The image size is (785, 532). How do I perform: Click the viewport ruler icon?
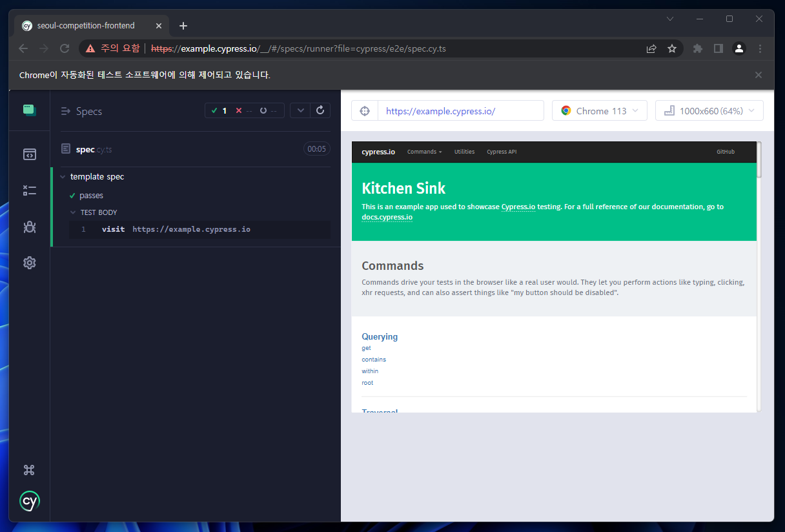pos(669,110)
